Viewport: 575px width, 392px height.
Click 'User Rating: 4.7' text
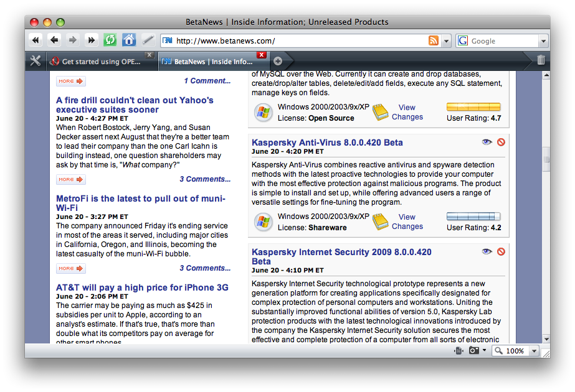point(474,118)
